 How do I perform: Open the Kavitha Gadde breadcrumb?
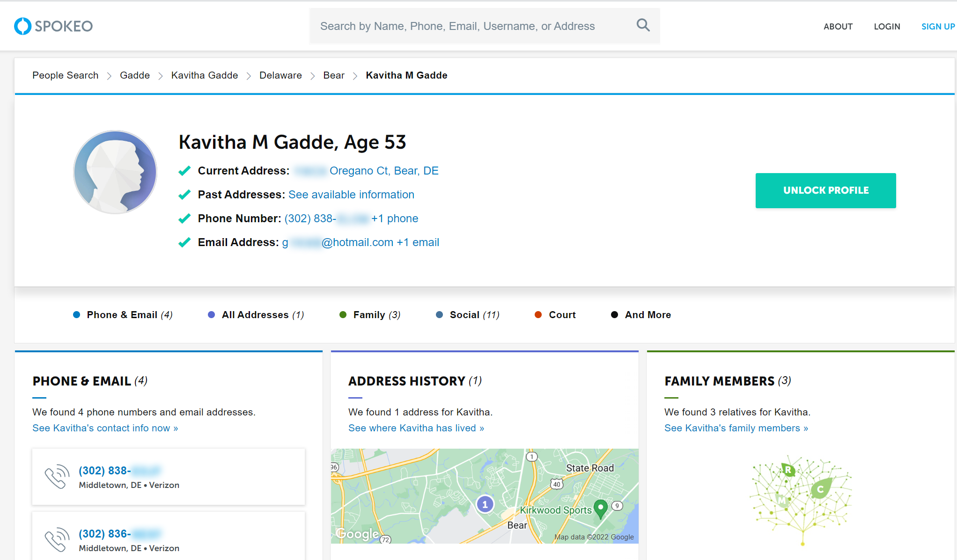coord(205,75)
